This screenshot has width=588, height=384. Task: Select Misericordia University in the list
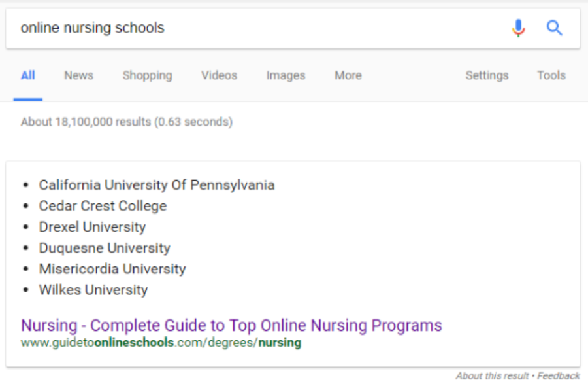point(112,269)
